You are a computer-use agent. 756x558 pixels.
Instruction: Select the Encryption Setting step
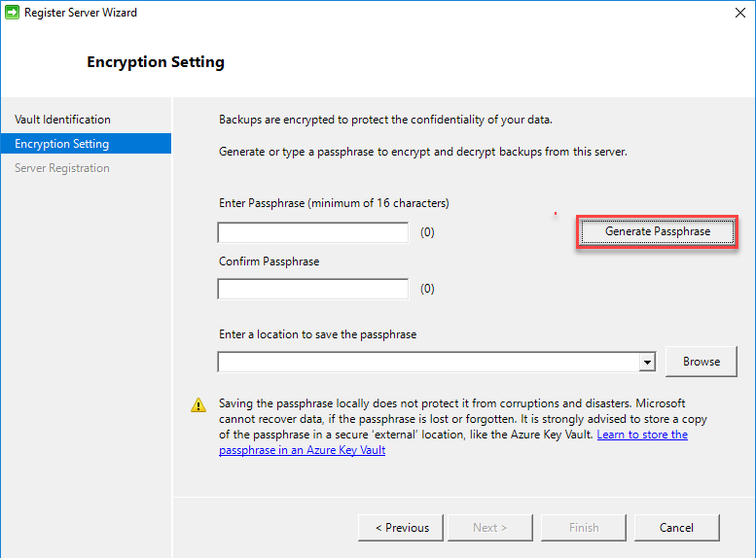click(x=61, y=144)
